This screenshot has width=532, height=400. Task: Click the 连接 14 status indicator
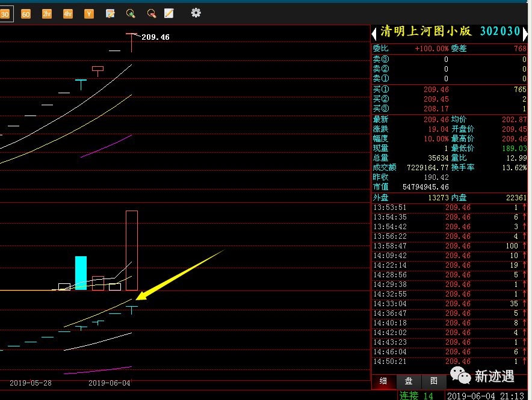[416, 396]
